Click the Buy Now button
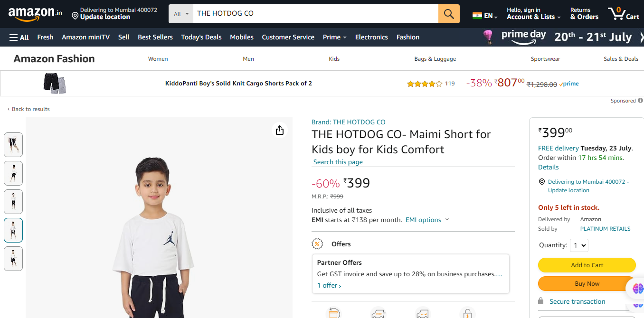 tap(587, 283)
